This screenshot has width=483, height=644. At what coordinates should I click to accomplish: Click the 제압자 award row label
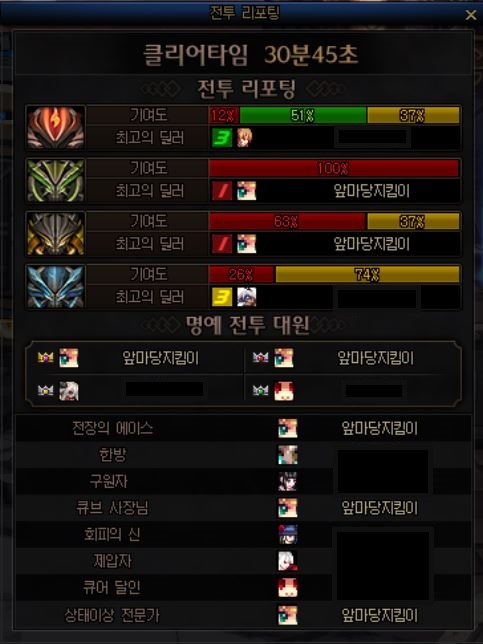click(x=112, y=561)
